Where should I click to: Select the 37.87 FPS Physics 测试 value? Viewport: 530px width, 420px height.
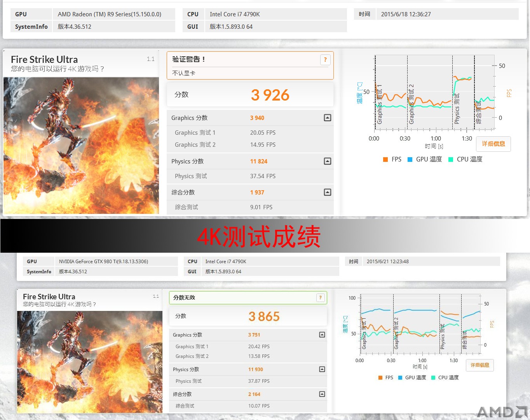point(259,381)
